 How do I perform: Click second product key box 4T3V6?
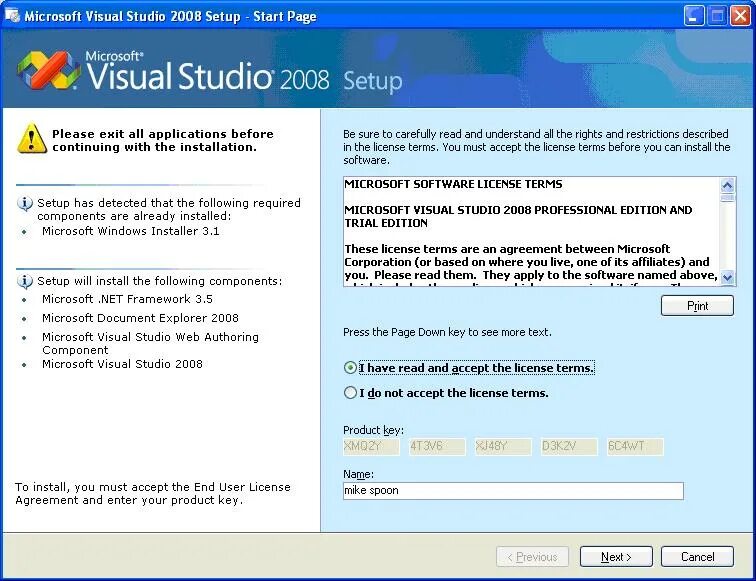coord(437,446)
